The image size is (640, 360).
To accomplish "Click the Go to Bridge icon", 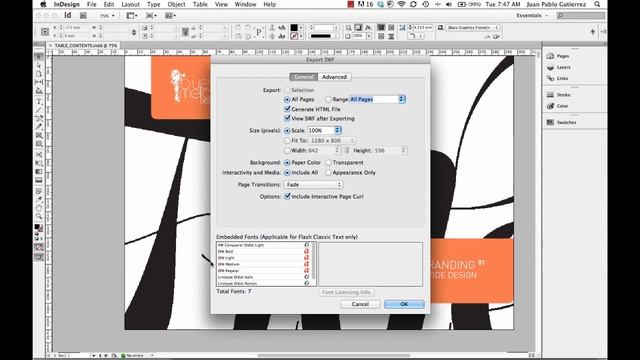I will click(83, 16).
